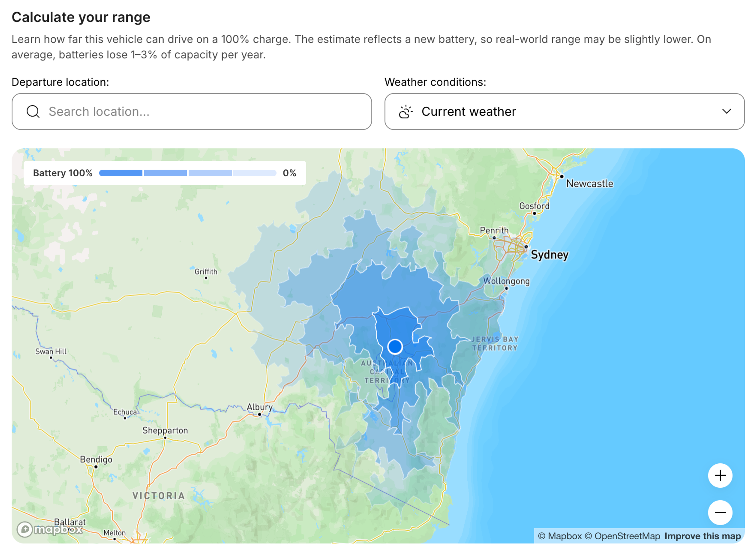Image resolution: width=756 pixels, height=551 pixels.
Task: Zoom out the map with minus button
Action: (720, 513)
